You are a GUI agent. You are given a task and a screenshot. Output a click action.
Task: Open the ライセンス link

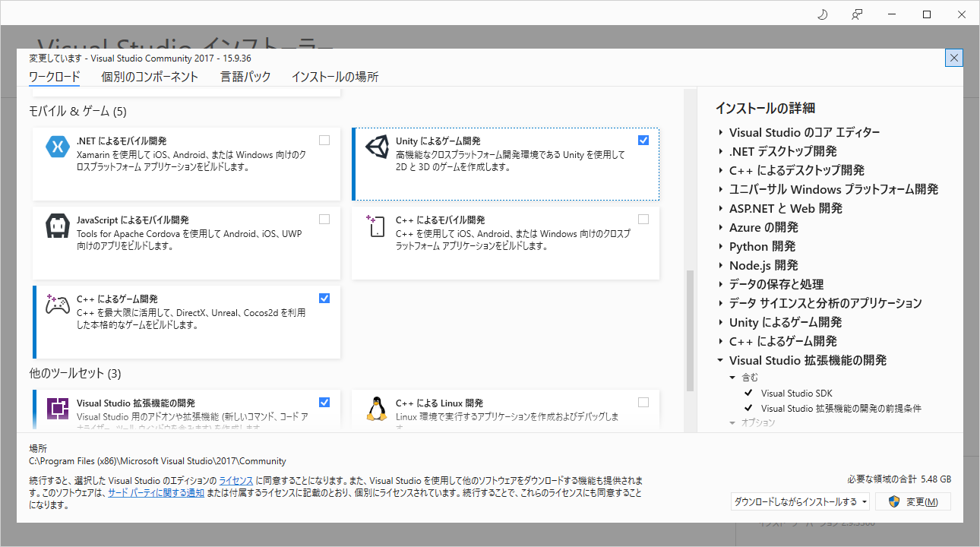click(236, 481)
